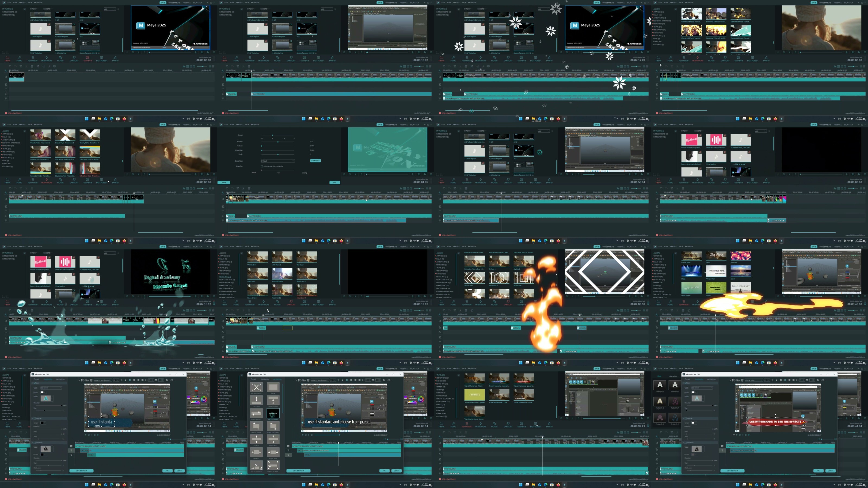Viewport: 868px width, 488px height.
Task: Open Preset tab in the alpha_echo text dialog
Action: coord(687,379)
